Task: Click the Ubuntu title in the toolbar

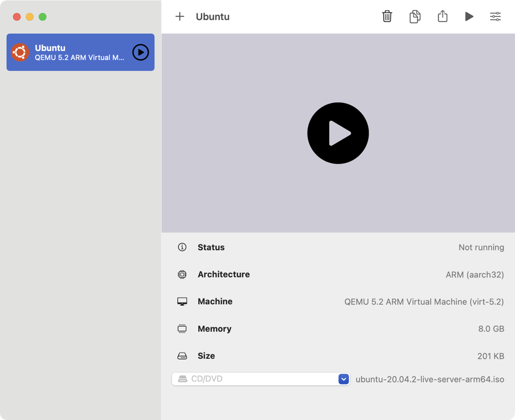Action: pyautogui.click(x=213, y=16)
